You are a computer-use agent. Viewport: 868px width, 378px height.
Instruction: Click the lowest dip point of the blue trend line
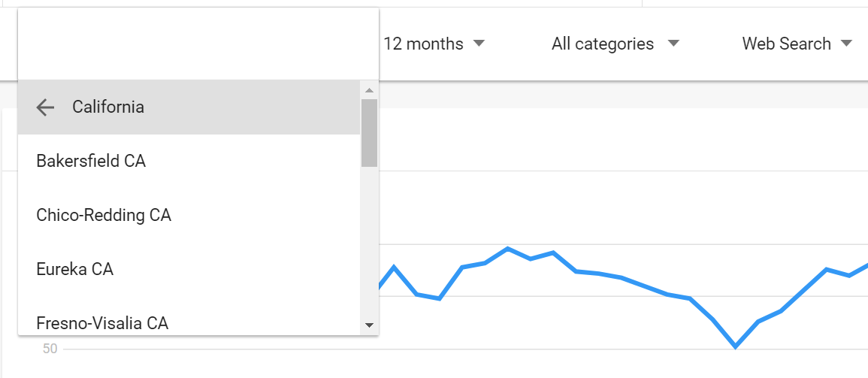(736, 347)
